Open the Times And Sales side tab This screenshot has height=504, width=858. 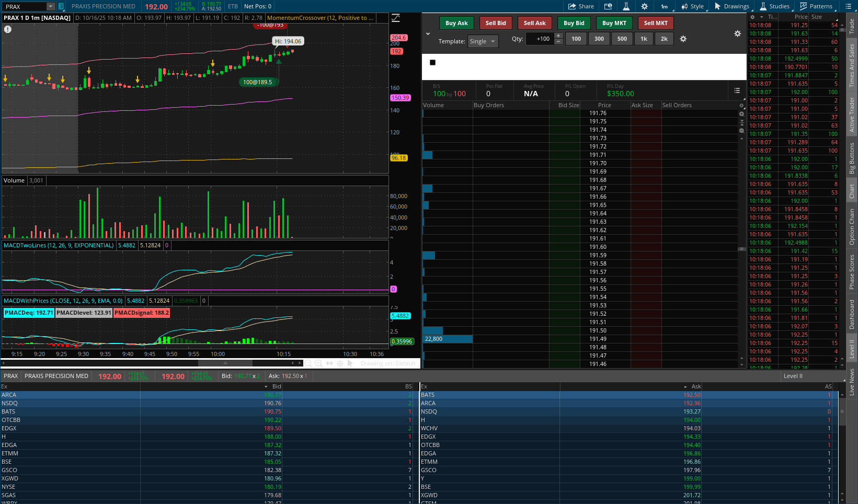pos(852,65)
